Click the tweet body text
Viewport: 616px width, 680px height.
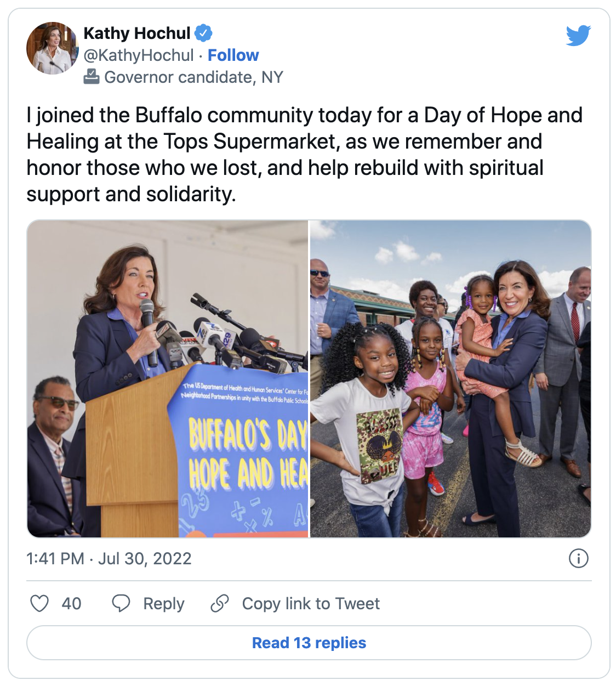coord(305,155)
